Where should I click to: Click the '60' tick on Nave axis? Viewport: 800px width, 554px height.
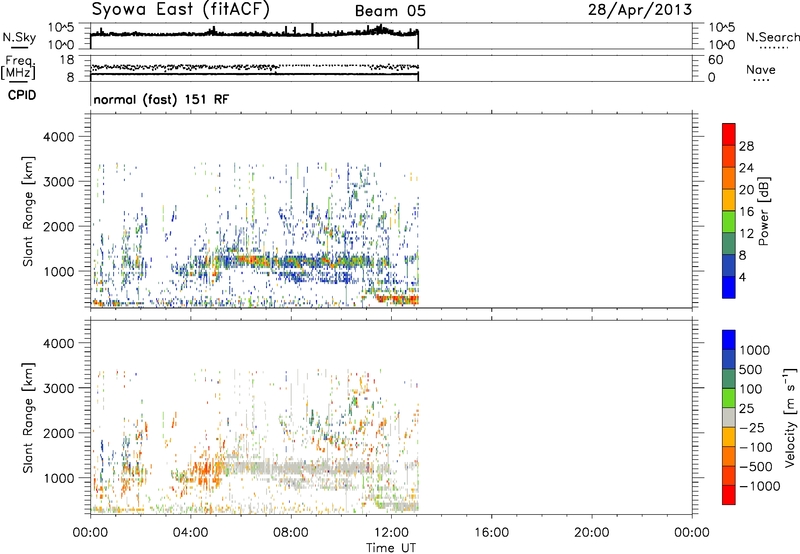716,60
